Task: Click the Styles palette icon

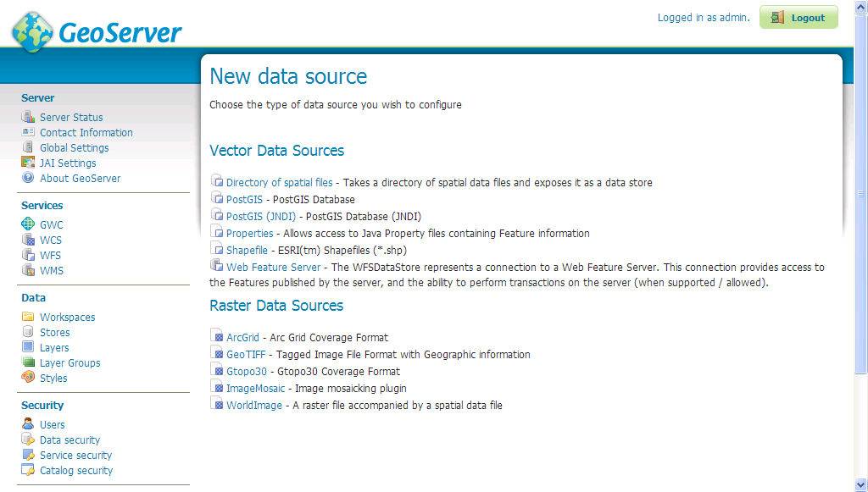Action: click(x=28, y=378)
